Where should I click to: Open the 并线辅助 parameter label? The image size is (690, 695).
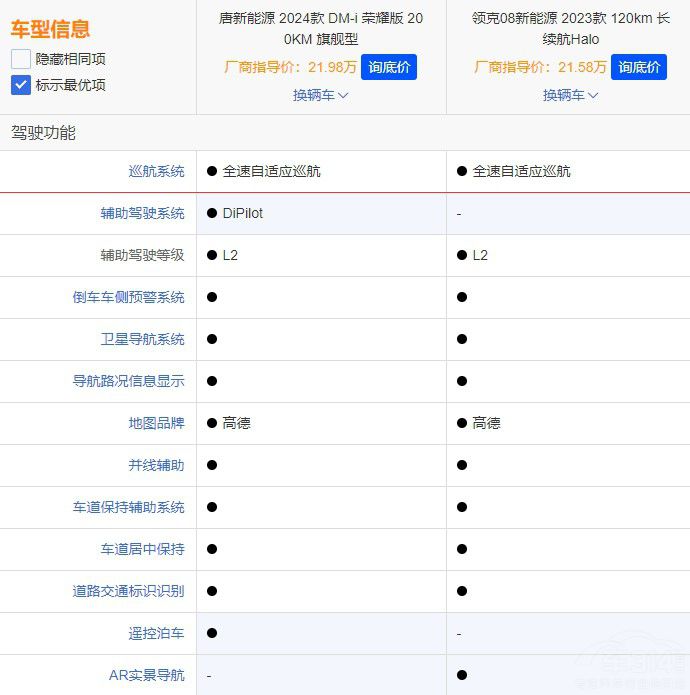(x=156, y=465)
